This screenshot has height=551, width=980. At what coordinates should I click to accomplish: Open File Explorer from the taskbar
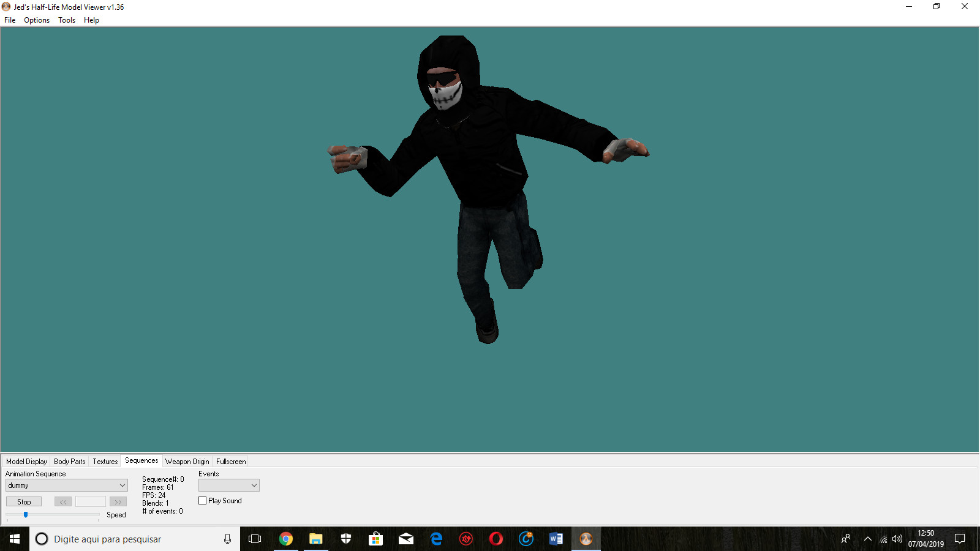(315, 539)
